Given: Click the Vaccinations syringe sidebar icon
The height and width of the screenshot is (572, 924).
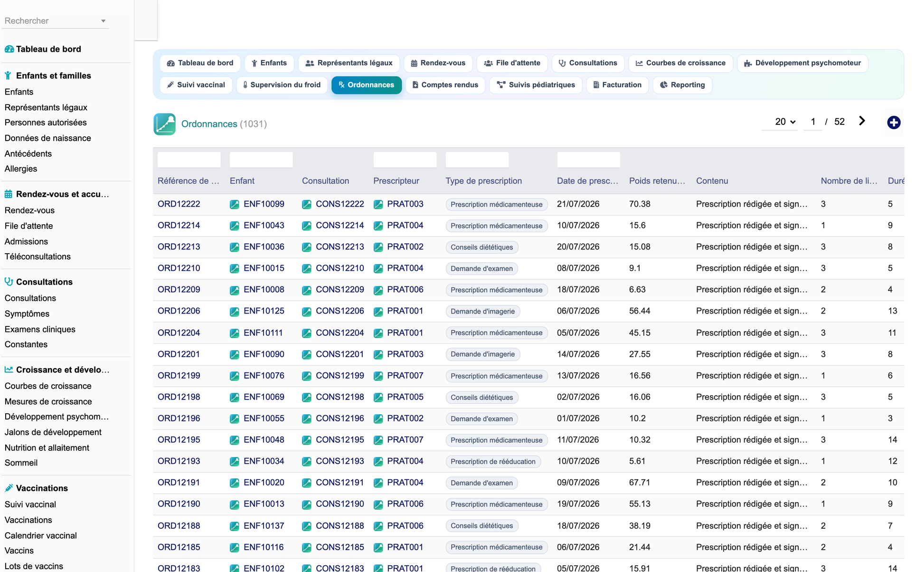Looking at the screenshot, I should [9, 488].
